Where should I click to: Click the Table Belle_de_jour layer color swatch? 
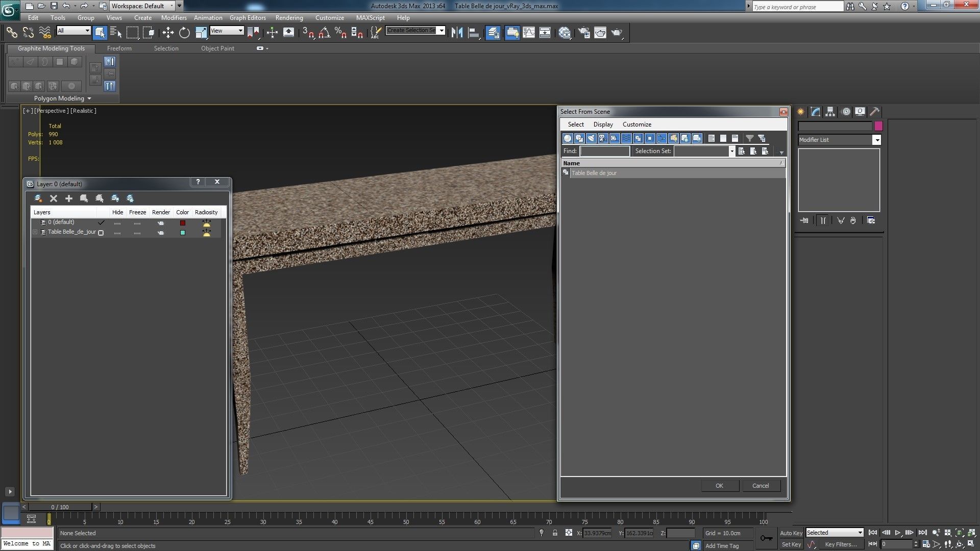point(183,233)
